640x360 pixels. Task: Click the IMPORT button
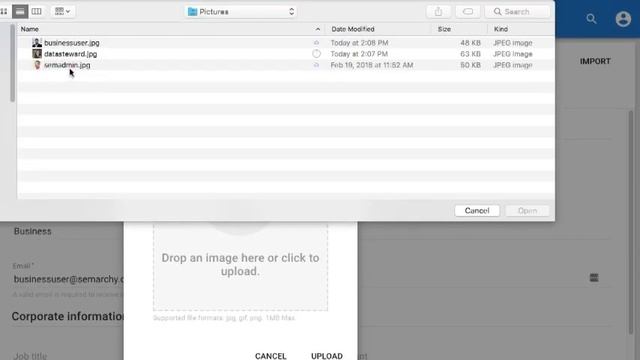[595, 61]
